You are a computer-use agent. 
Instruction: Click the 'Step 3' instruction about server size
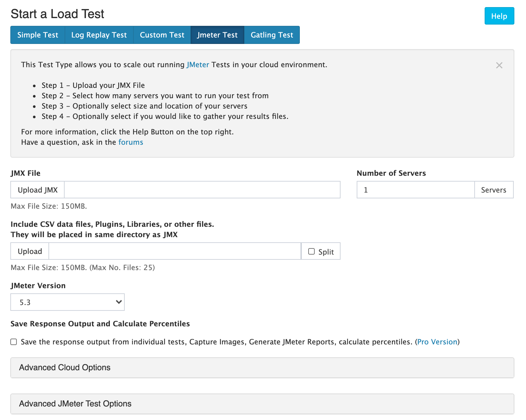(x=144, y=106)
